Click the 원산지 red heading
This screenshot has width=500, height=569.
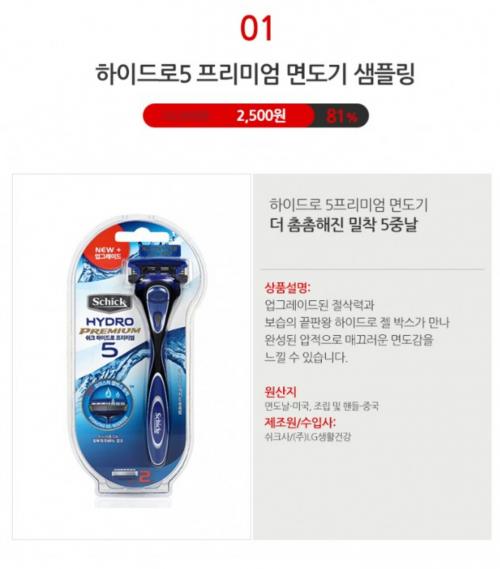280,392
